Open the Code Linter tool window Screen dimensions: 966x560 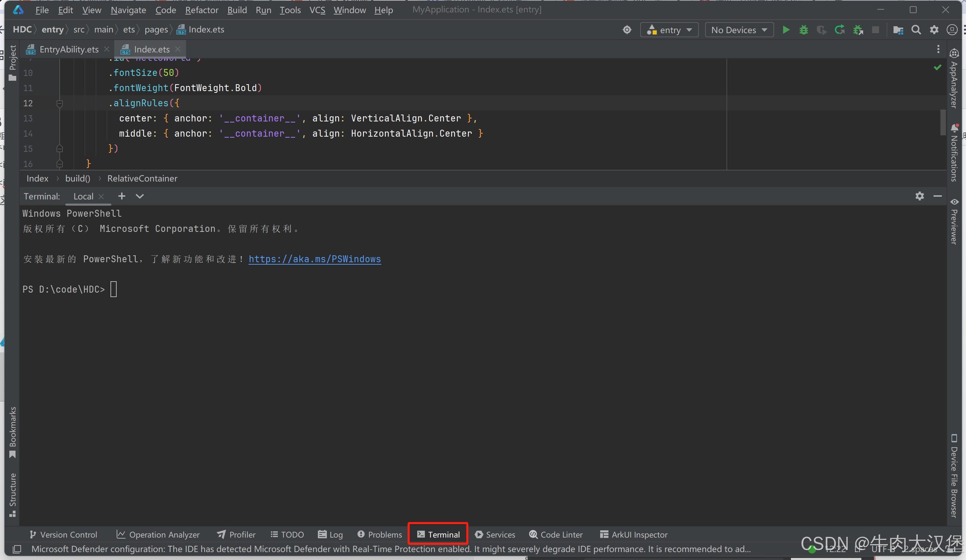click(556, 534)
